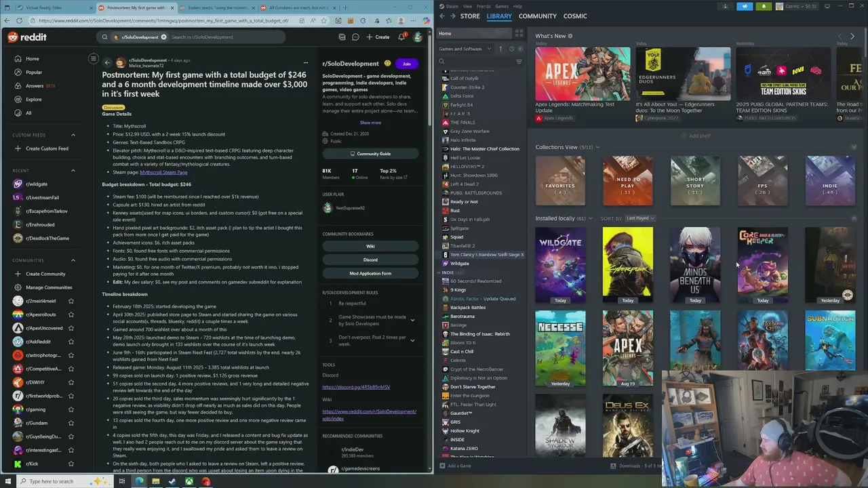Open Steam library advanced filters icon

click(x=519, y=62)
